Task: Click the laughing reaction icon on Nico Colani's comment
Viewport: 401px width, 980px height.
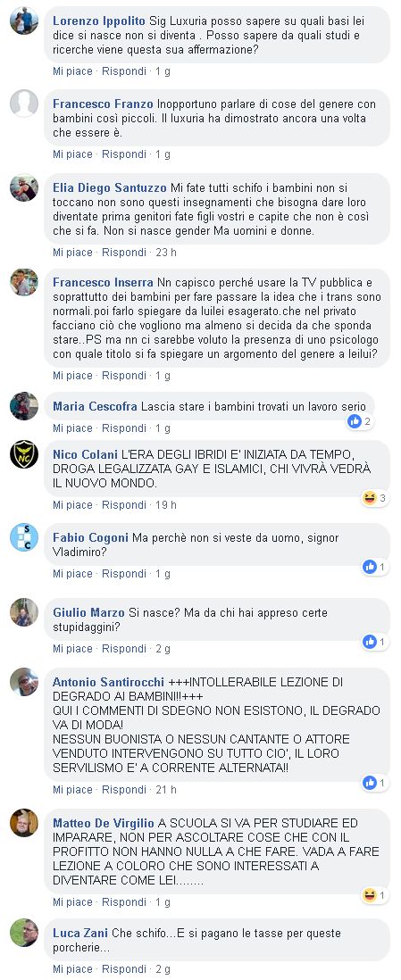Action: coord(369,498)
